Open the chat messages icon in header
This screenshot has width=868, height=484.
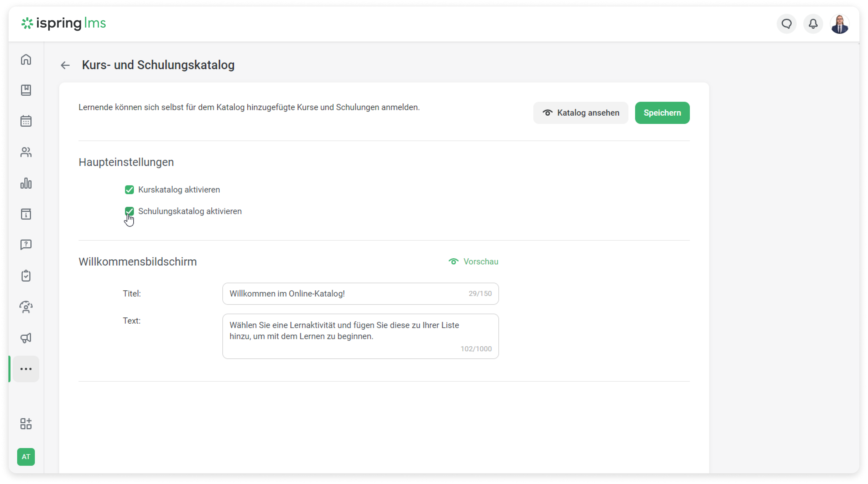(x=786, y=24)
